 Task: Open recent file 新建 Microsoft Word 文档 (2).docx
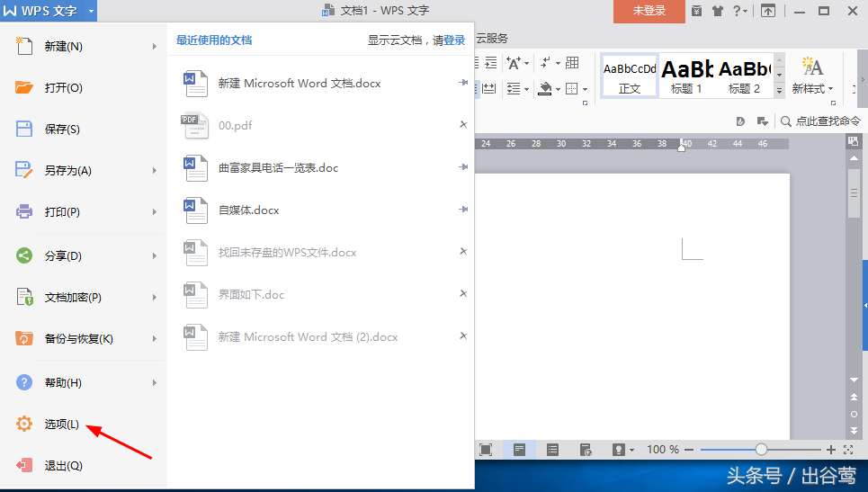[308, 337]
